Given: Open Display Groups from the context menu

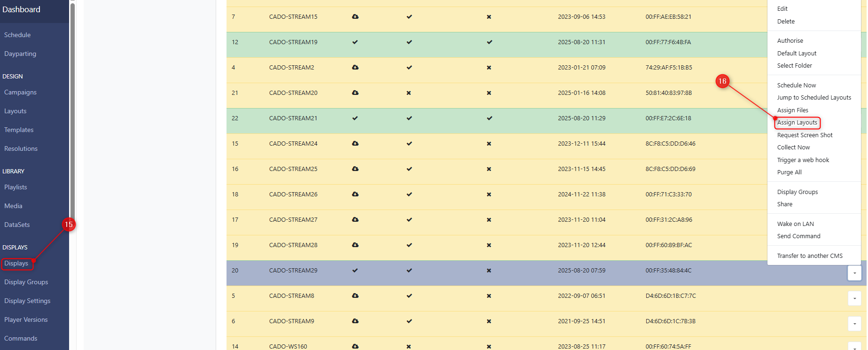Looking at the screenshot, I should (x=798, y=192).
